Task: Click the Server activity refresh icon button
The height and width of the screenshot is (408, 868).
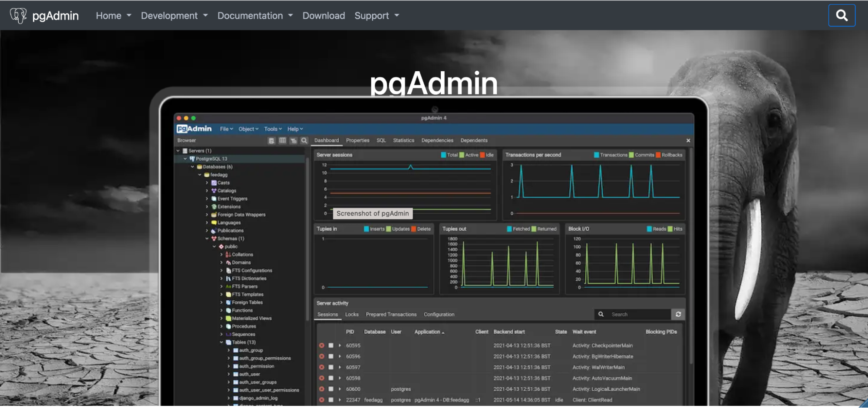Action: pyautogui.click(x=678, y=314)
